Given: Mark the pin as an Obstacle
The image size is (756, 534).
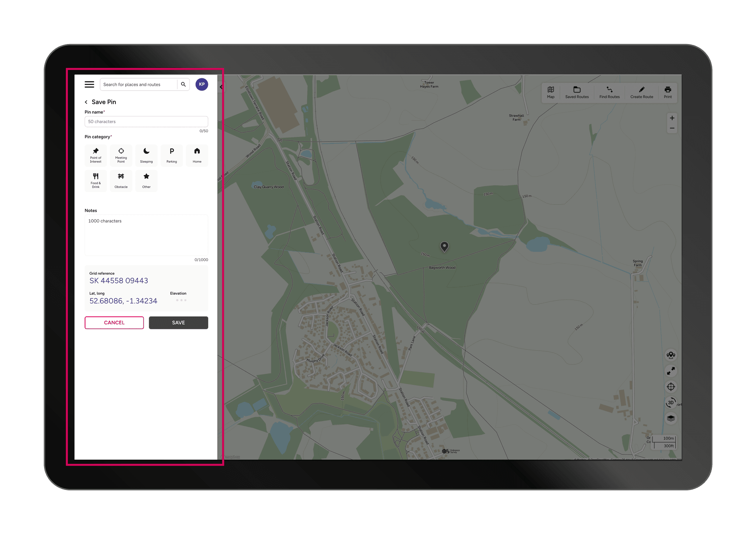Looking at the screenshot, I should (121, 181).
